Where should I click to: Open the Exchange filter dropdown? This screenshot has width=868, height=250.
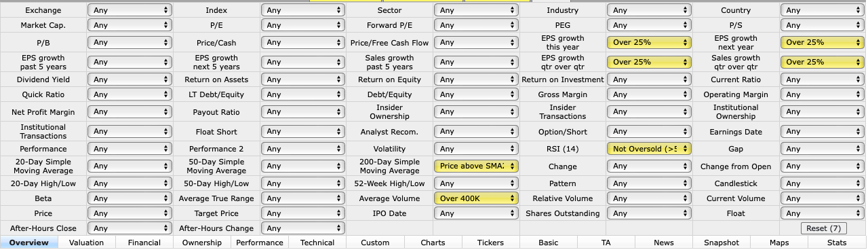pos(130,10)
